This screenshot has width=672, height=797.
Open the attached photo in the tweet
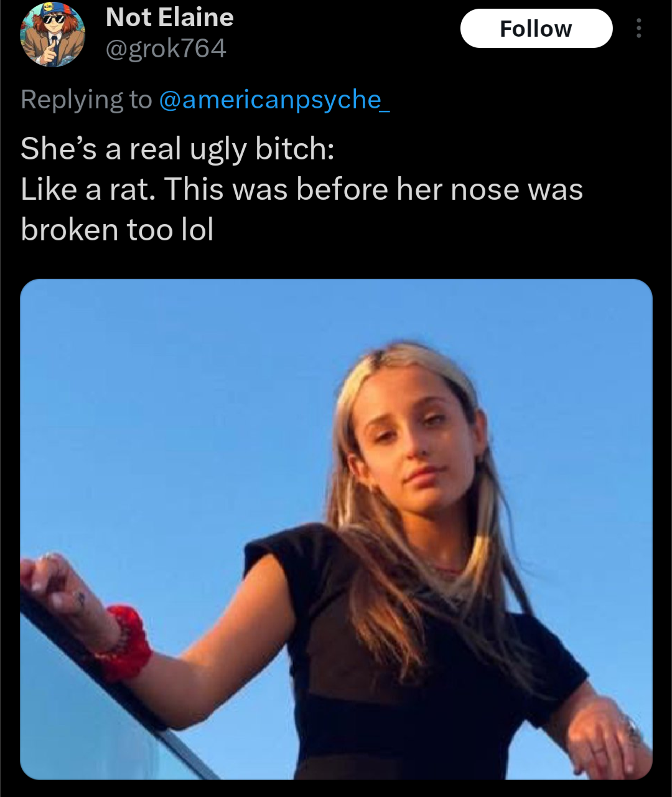pyautogui.click(x=336, y=529)
